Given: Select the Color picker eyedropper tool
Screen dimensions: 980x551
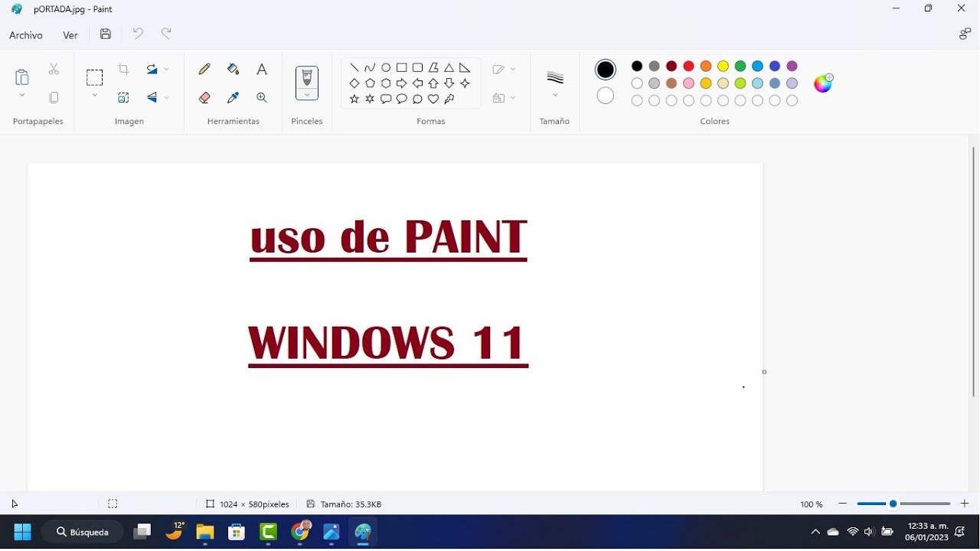Looking at the screenshot, I should [x=234, y=97].
